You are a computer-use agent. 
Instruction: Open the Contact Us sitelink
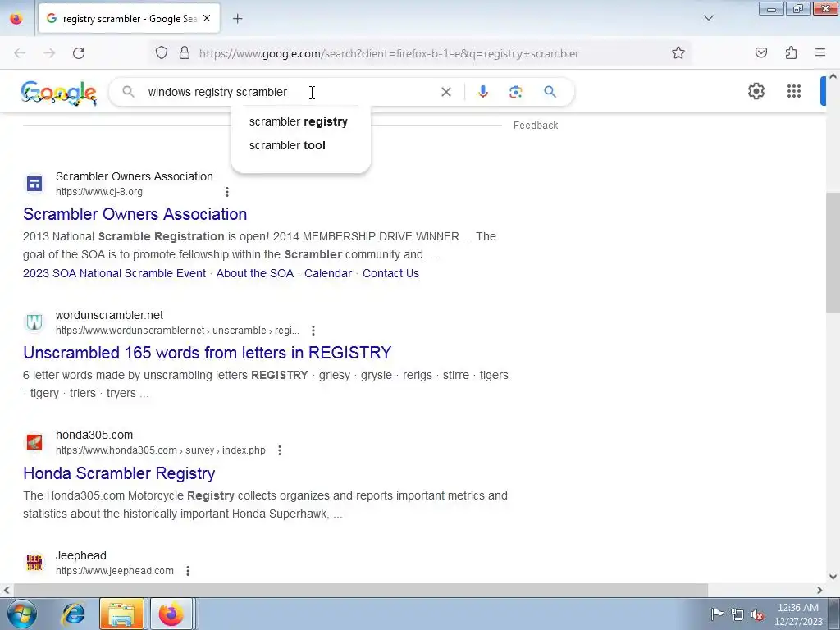click(x=390, y=273)
